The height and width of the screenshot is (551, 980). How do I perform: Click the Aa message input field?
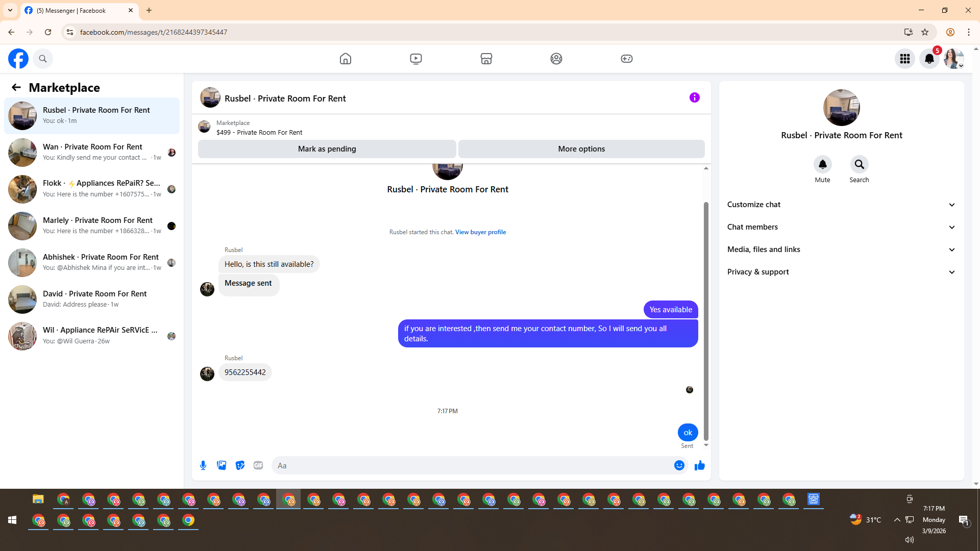click(470, 465)
